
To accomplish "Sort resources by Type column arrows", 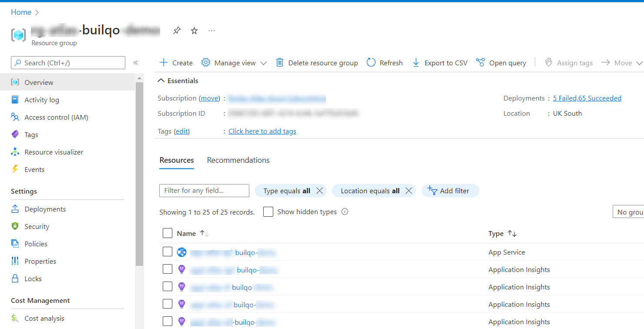I will (x=512, y=234).
